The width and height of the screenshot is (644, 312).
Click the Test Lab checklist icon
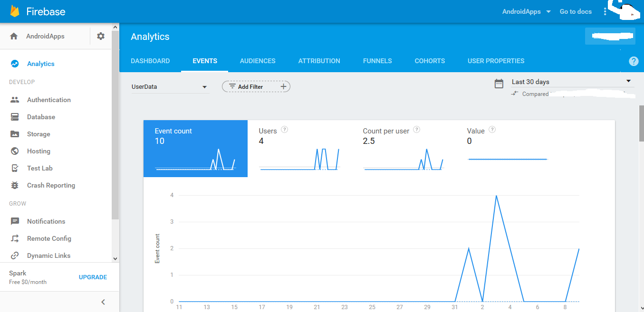tap(15, 168)
